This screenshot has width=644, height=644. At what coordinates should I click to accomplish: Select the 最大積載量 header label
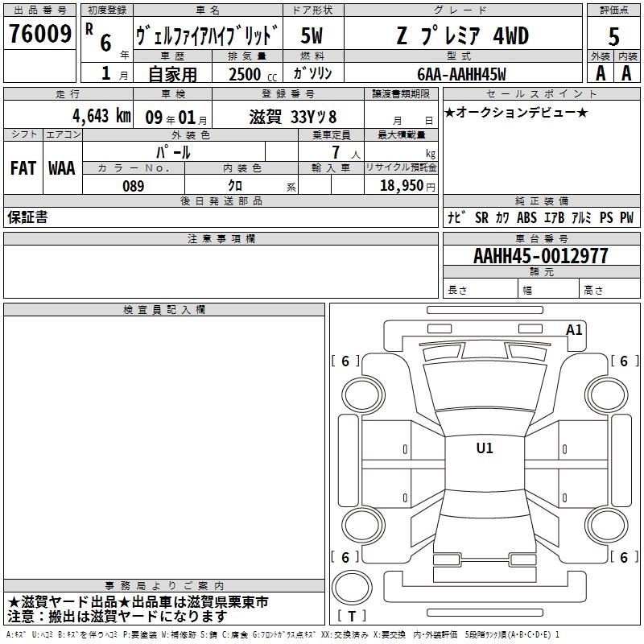pyautogui.click(x=401, y=134)
